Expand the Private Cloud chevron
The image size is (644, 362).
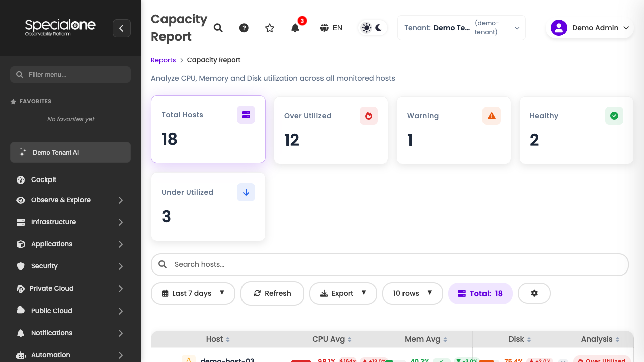pos(121,289)
